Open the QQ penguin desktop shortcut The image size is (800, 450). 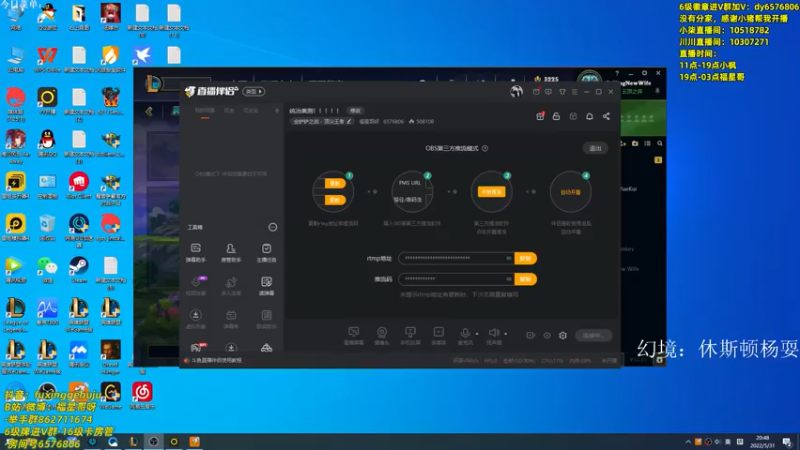(x=47, y=143)
